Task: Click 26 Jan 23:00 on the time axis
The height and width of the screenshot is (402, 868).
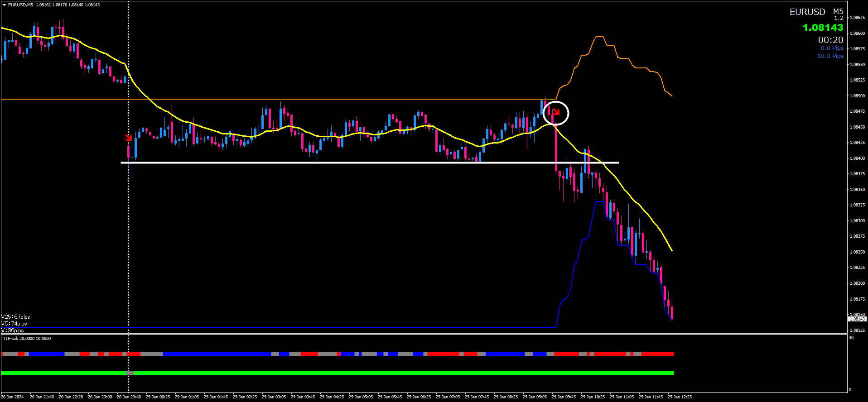Action: click(100, 397)
